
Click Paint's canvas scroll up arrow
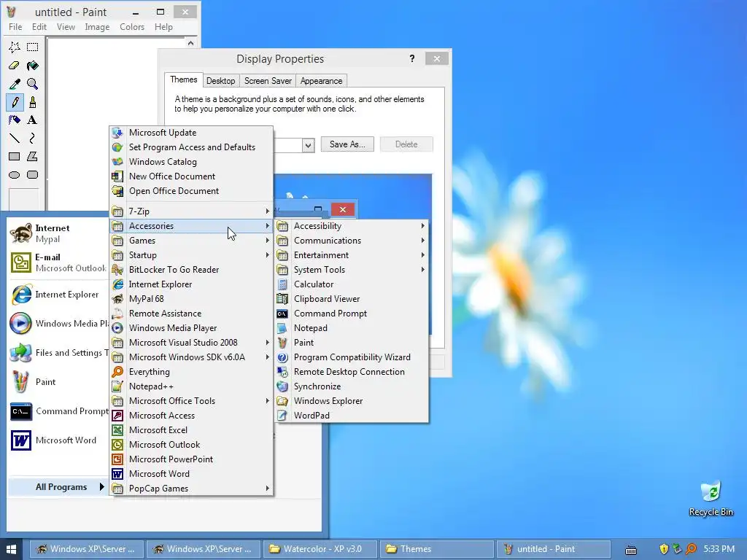[x=190, y=43]
